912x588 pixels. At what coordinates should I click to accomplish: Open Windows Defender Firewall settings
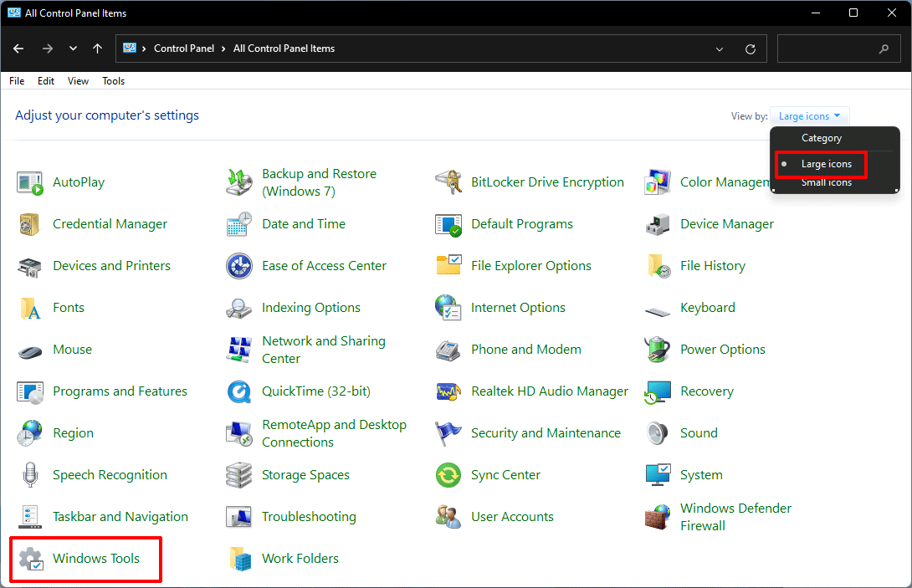[x=735, y=516]
